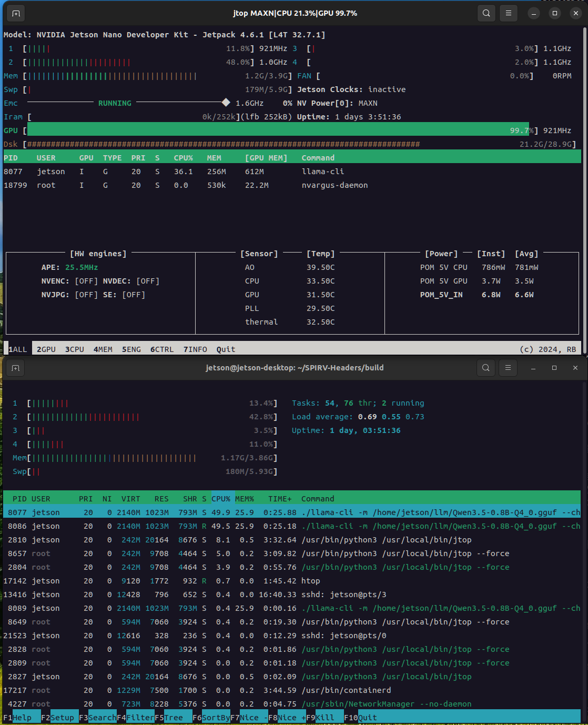Sort htop by TIME+ column header
The image size is (588, 725).
tap(280, 499)
